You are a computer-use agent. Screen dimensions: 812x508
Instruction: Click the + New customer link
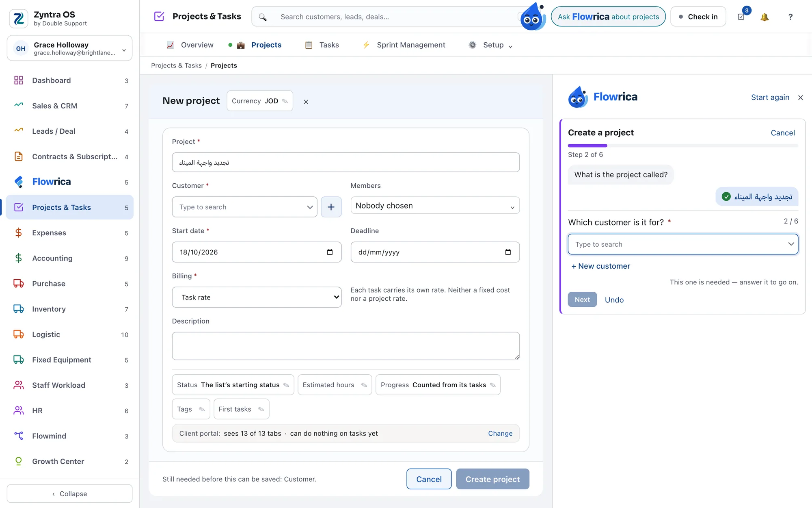coord(600,266)
